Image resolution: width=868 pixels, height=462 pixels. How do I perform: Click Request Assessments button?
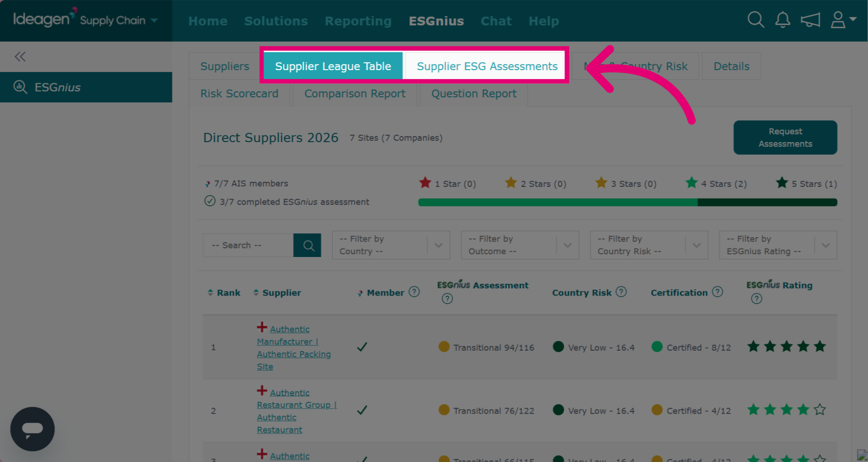tap(785, 137)
